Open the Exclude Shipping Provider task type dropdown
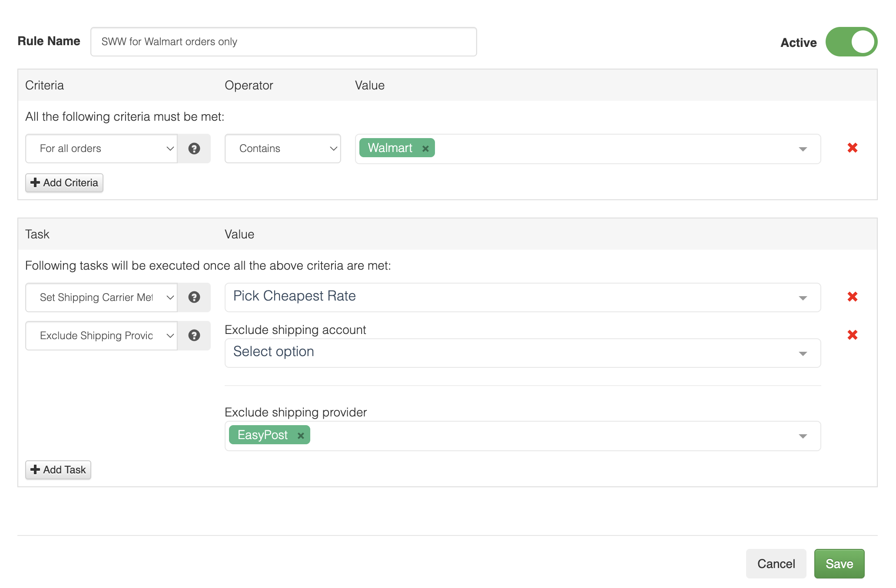Viewport: 896px width, 588px height. (x=101, y=336)
